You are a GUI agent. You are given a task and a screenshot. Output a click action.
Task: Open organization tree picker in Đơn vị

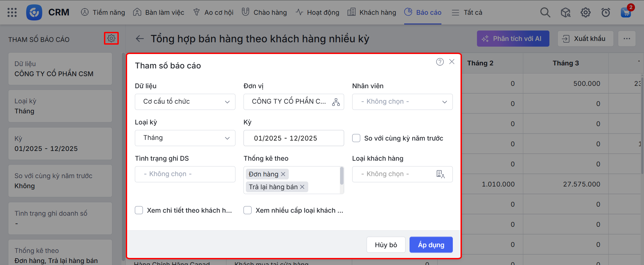pos(336,102)
